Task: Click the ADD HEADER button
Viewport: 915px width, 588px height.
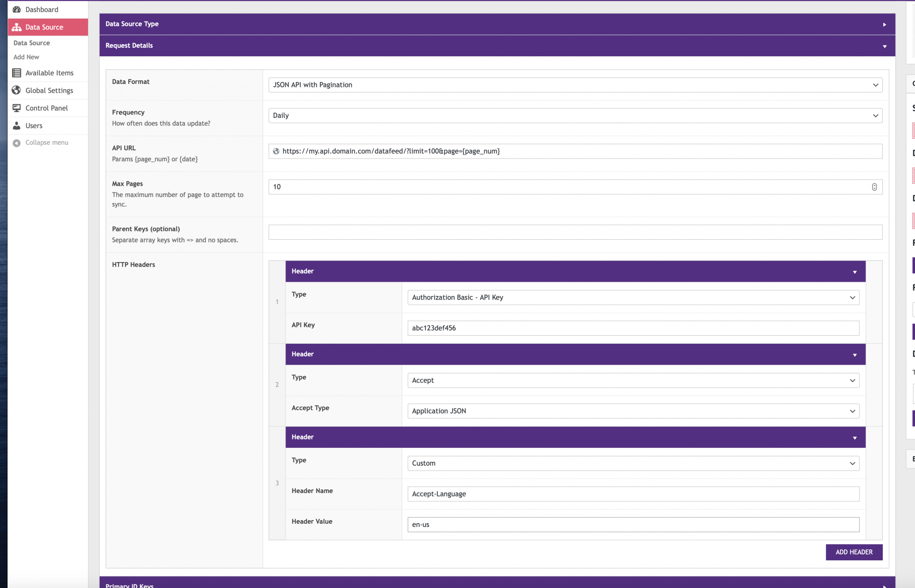Action: point(853,552)
